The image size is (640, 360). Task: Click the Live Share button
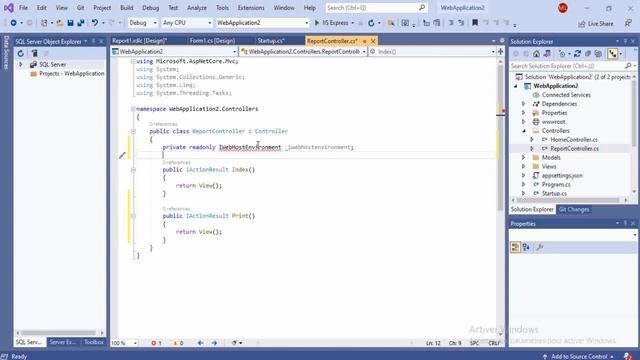point(596,24)
